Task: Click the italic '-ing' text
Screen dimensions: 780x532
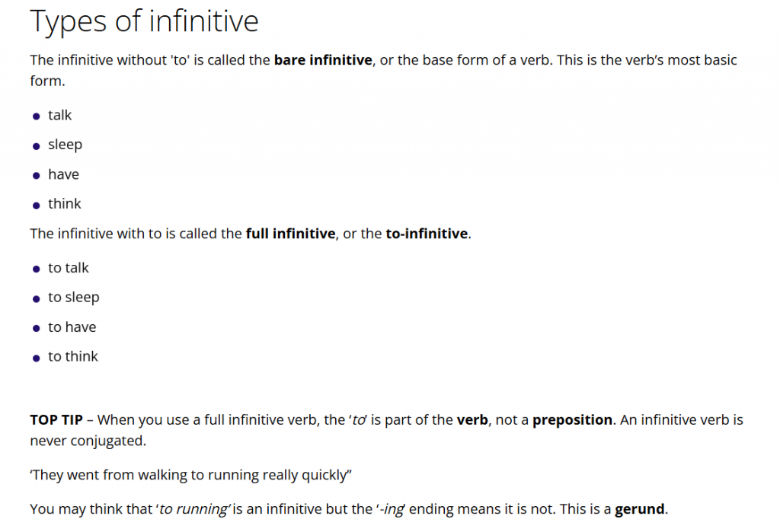Action: (x=392, y=510)
